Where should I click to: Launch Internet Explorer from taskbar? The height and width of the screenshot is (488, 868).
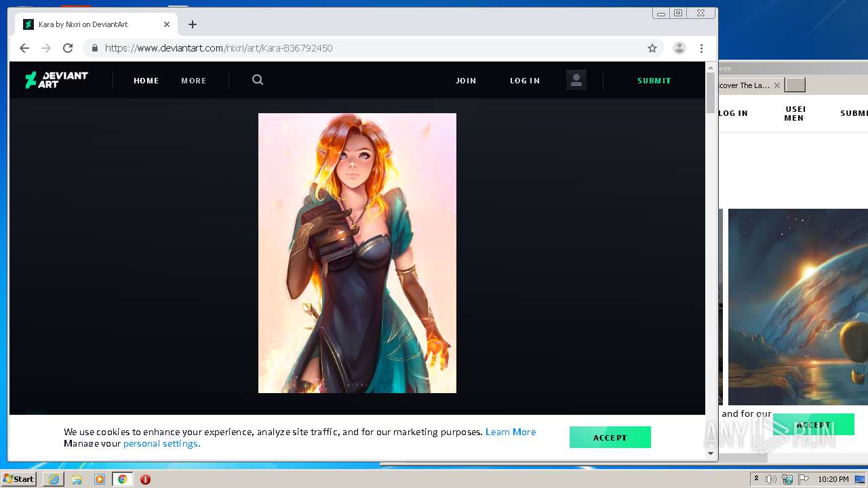(54, 479)
